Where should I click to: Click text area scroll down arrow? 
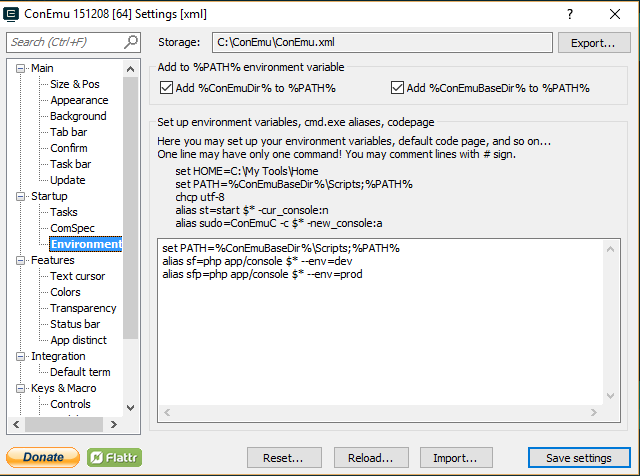[x=611, y=396]
